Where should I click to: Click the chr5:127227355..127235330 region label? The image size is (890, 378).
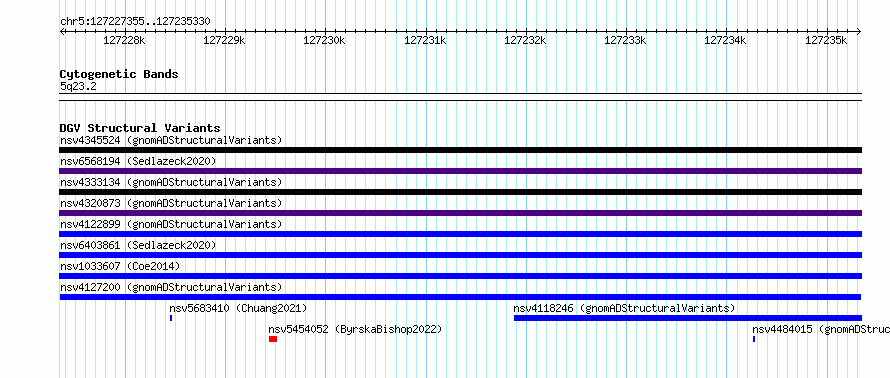135,22
